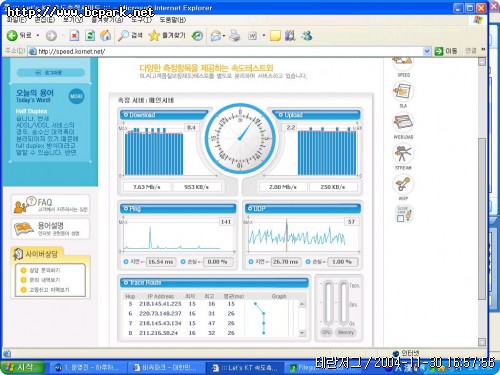Toggle the Scroll Lock checkbox
Screen dimensions: 500x375
coord(400,218)
